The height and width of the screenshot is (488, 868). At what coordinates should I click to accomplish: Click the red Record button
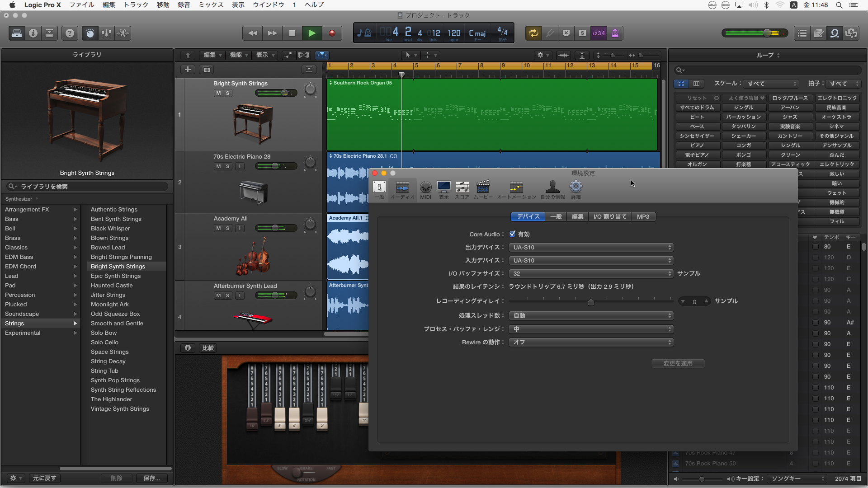click(x=332, y=33)
